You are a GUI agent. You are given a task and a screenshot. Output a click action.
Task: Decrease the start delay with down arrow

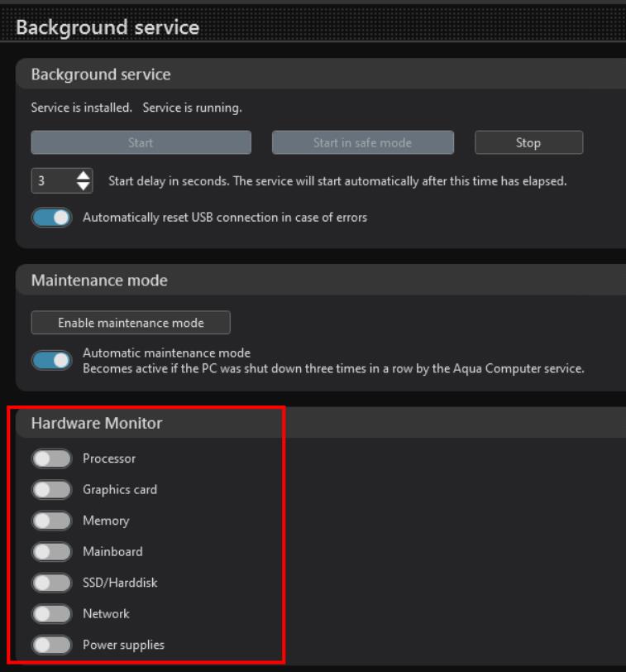84,186
